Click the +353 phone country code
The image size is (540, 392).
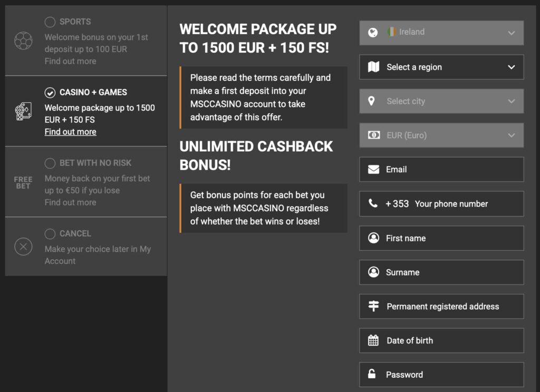tap(397, 204)
